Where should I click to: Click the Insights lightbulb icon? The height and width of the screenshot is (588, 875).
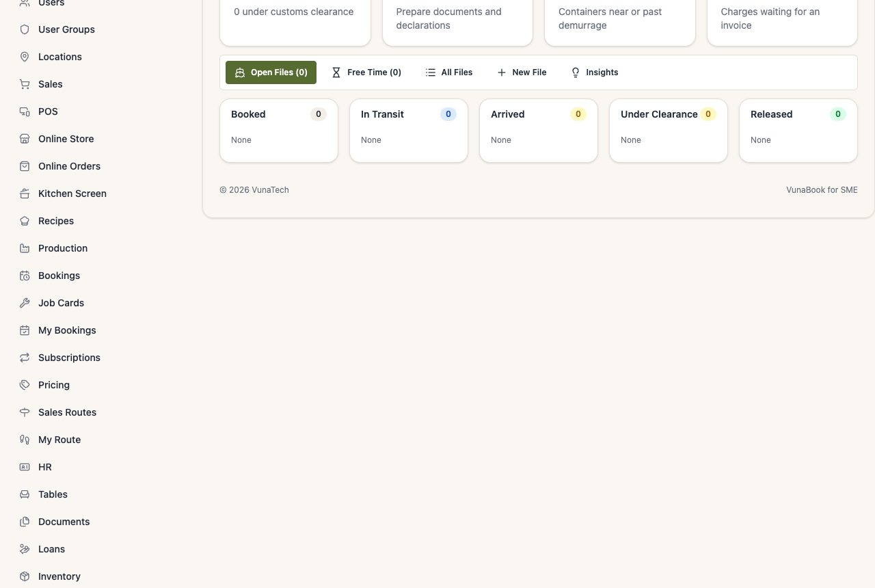576,72
